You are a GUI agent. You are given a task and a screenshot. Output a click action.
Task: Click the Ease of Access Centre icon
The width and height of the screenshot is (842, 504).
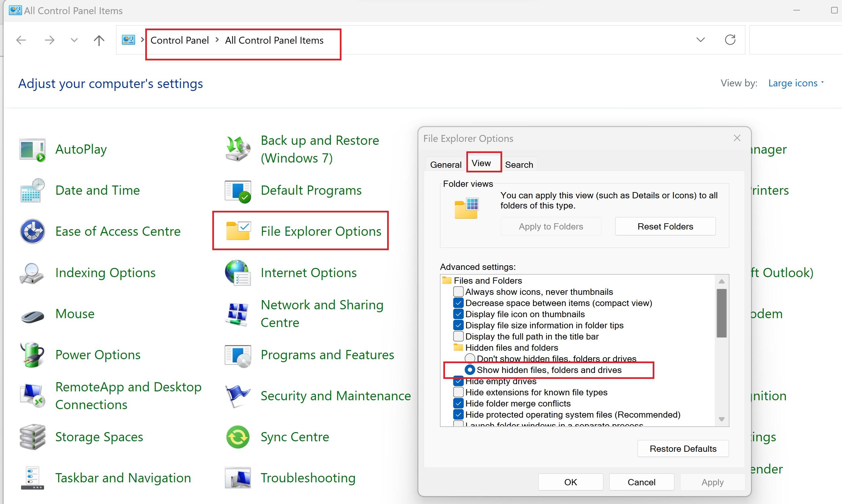point(32,231)
